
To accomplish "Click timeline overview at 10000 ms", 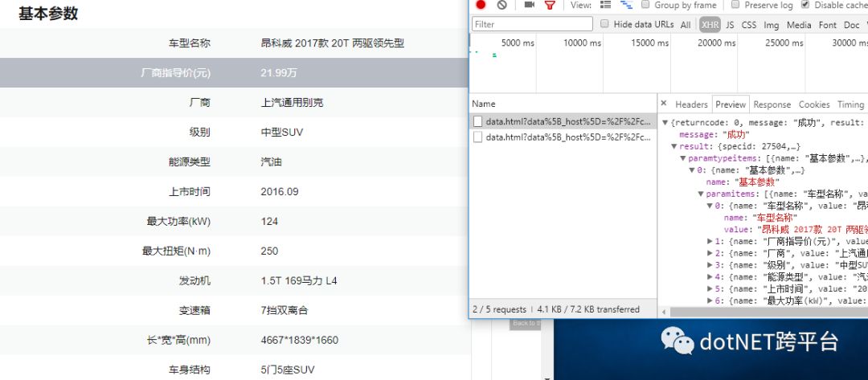I will 582,43.
